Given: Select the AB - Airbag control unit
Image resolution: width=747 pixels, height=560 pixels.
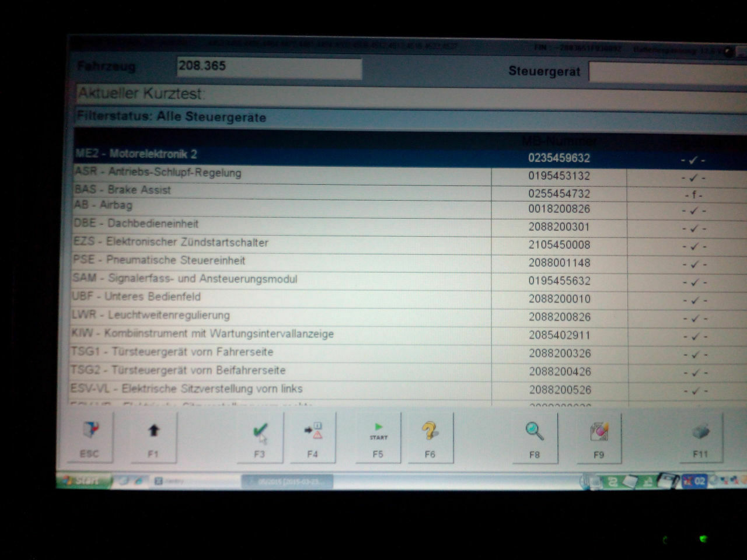Looking at the screenshot, I should tap(233, 207).
